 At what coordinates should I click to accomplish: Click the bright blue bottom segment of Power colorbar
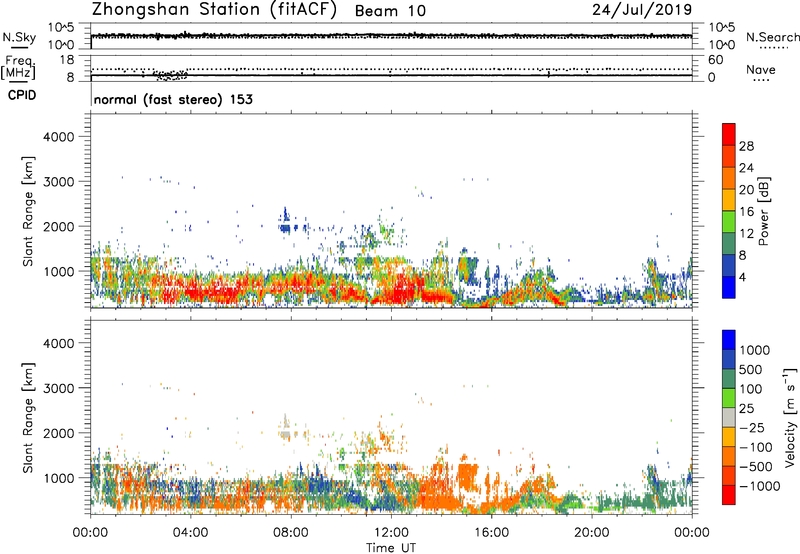pyautogui.click(x=729, y=287)
